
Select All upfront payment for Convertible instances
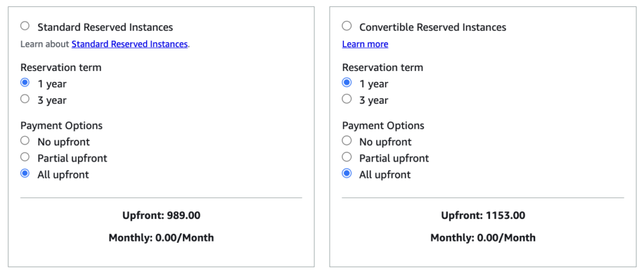click(x=347, y=174)
